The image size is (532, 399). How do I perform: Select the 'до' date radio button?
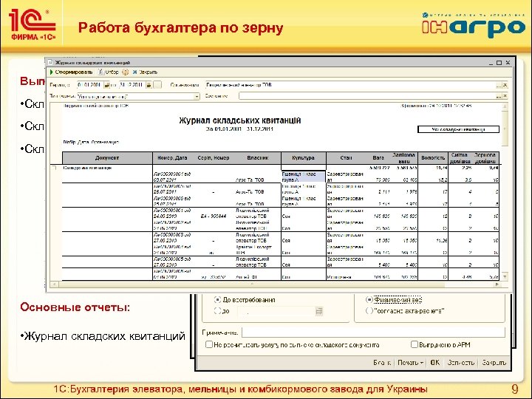coord(217,311)
